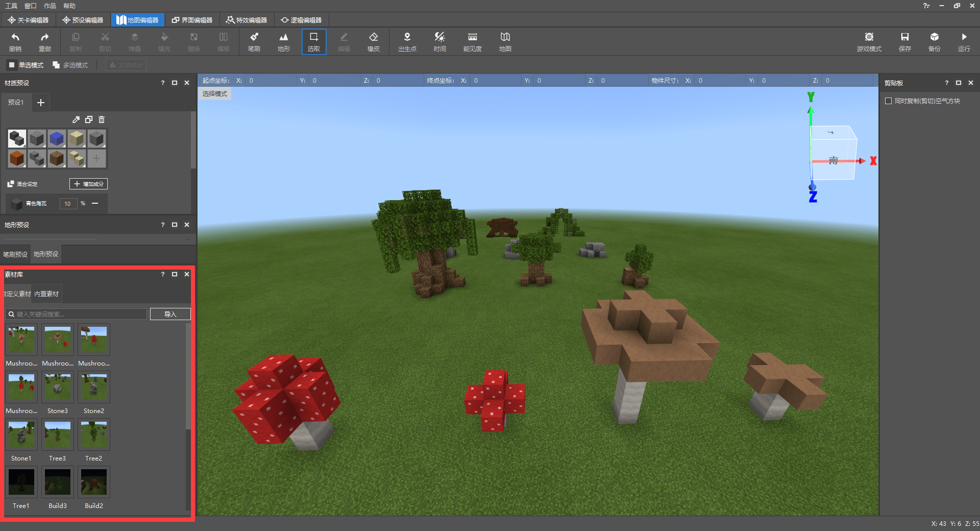This screenshot has width=980, height=531.
Task: Switch to 界面编辑器 tab
Action: (192, 20)
